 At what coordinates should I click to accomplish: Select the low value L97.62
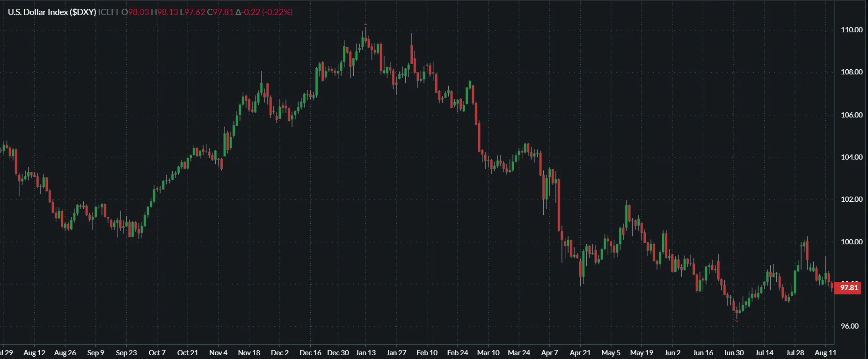pyautogui.click(x=192, y=12)
